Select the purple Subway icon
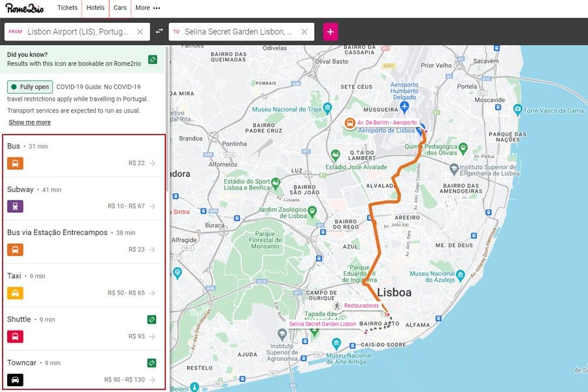Viewport: 588px width, 392px height. pos(15,206)
